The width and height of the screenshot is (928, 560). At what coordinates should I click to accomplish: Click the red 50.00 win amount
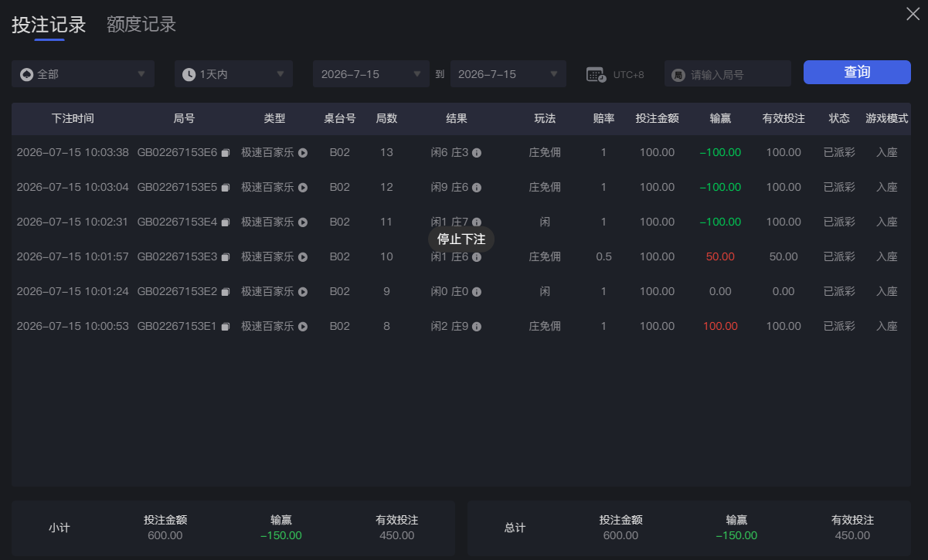(x=720, y=257)
